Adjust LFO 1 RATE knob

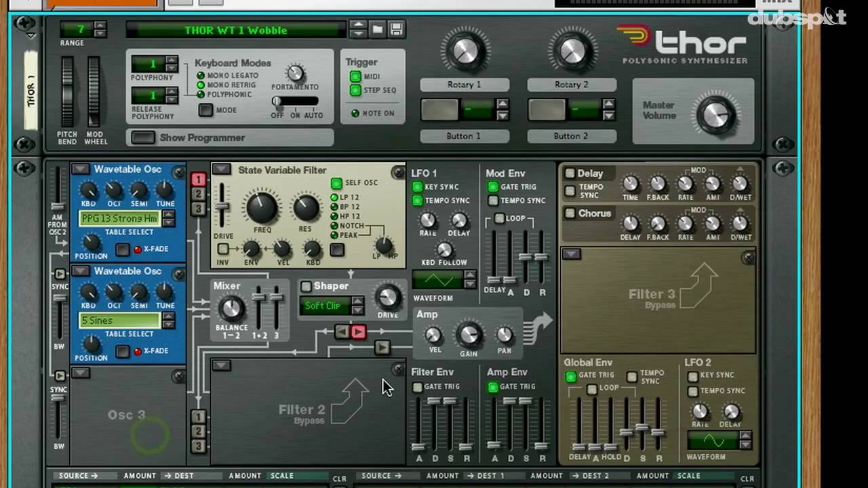point(427,220)
